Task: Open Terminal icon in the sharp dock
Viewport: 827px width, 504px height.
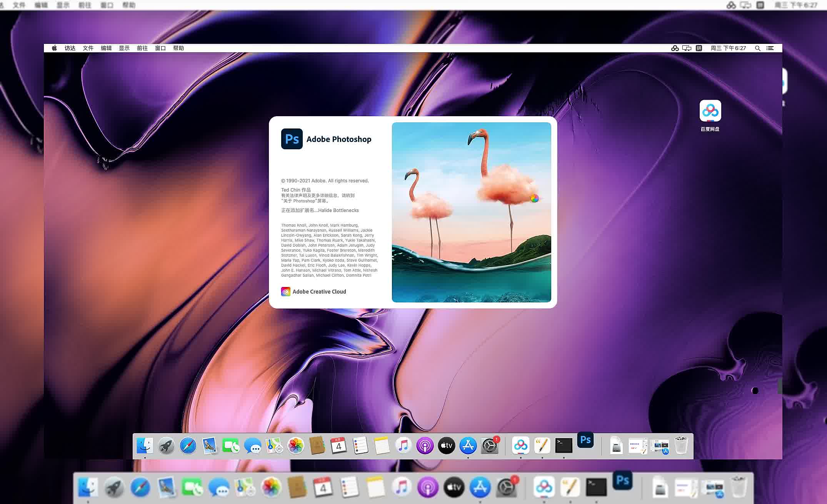Action: point(564,446)
